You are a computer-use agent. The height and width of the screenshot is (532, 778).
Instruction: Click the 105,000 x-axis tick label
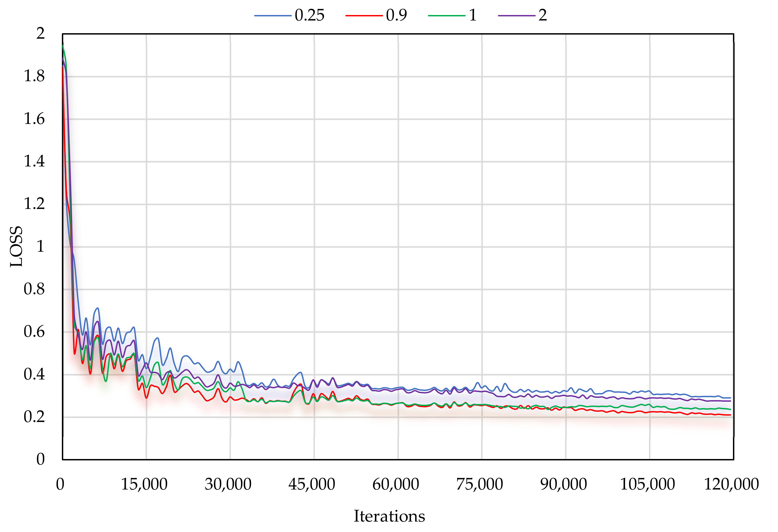[x=647, y=484]
